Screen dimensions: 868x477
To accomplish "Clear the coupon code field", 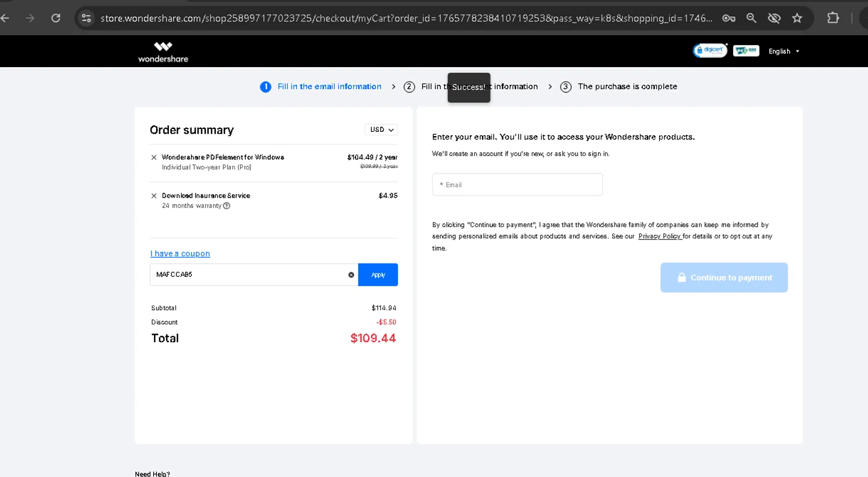I will 351,275.
